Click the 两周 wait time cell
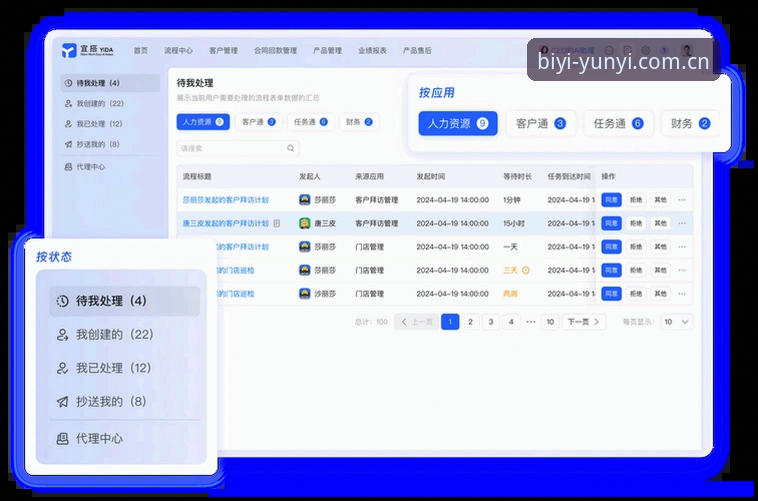 (x=510, y=294)
